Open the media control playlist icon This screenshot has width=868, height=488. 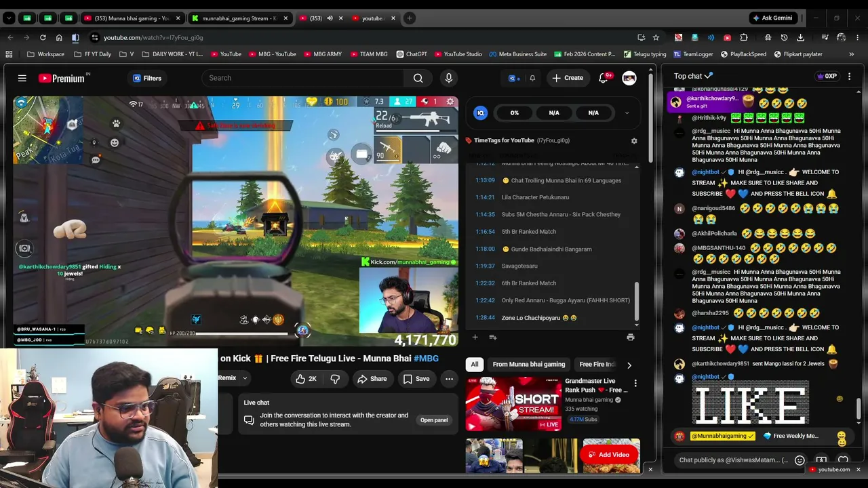pos(825,37)
